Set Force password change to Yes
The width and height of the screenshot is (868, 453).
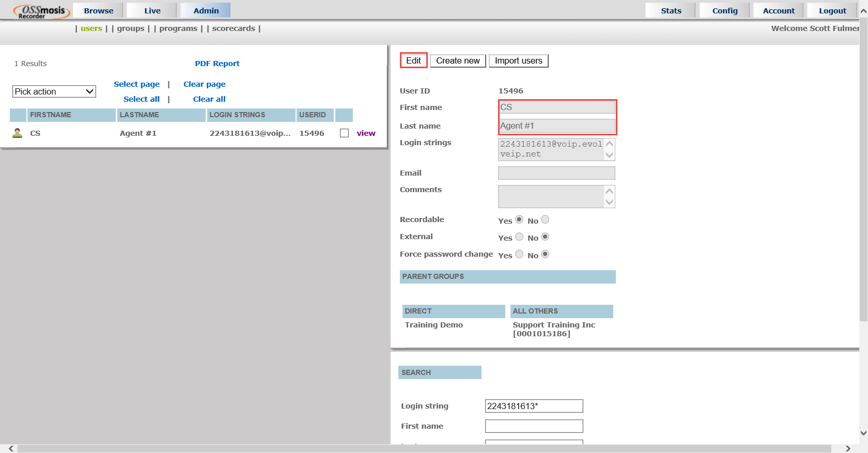tap(519, 254)
